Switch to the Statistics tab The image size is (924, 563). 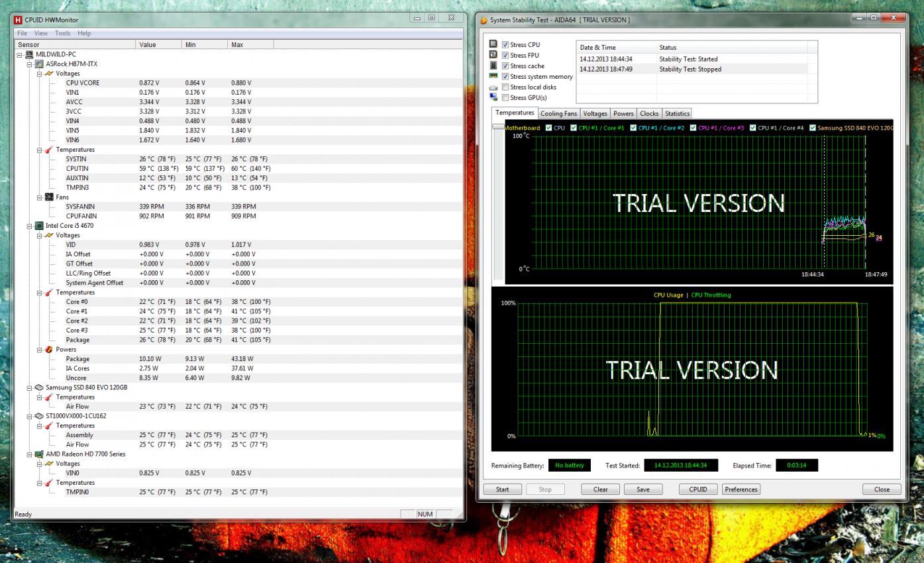(677, 114)
